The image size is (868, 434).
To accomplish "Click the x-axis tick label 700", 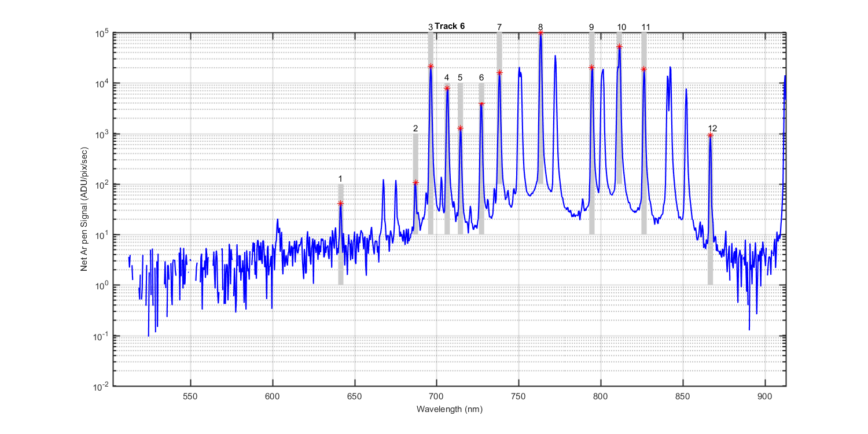I will point(436,396).
